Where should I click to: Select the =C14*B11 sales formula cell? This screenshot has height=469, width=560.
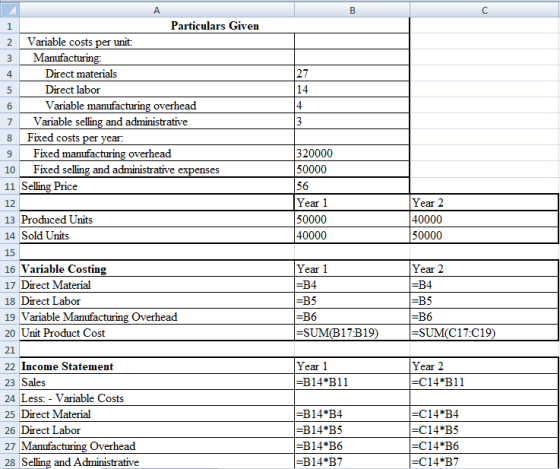click(484, 382)
